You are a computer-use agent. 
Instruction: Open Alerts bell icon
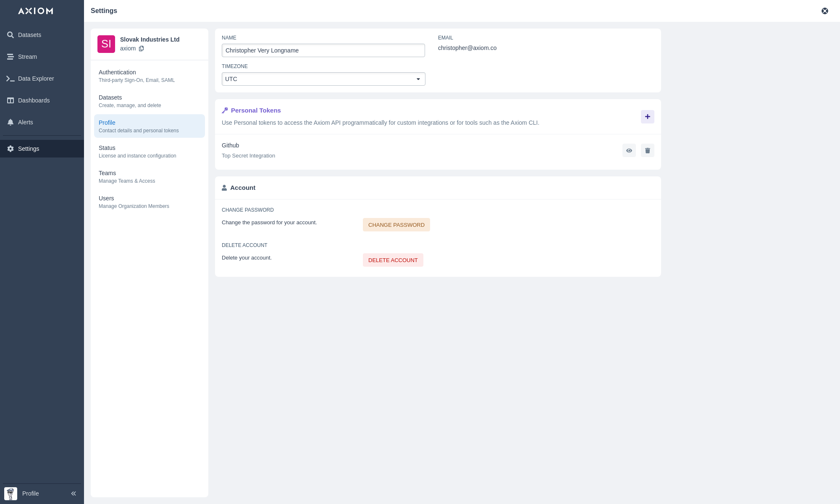point(10,122)
